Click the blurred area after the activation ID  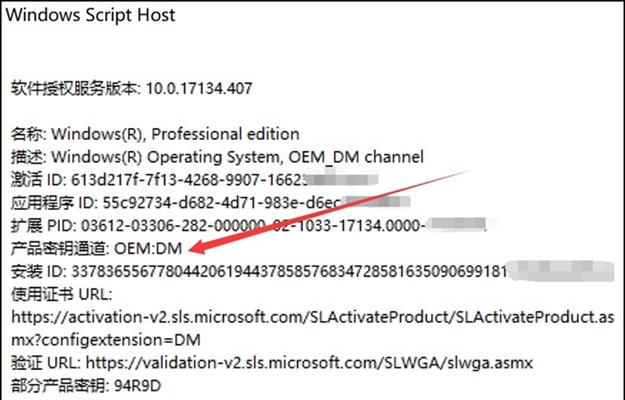(343, 179)
